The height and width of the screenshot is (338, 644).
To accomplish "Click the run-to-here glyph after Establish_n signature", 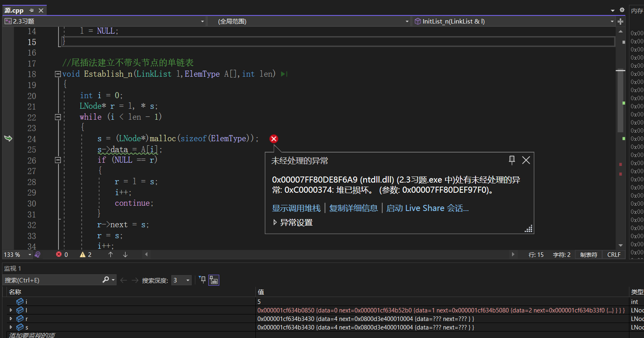I will click(x=284, y=74).
